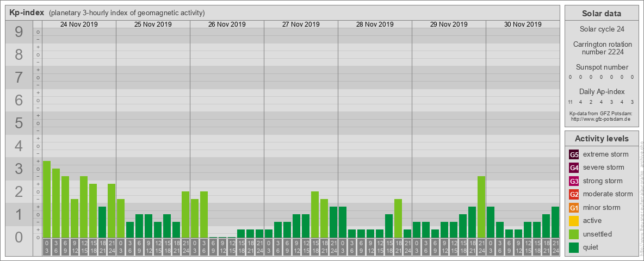Viewport: 644px width, 261px height.
Task: Click the 'unsettled' legend label
Action: (x=598, y=234)
